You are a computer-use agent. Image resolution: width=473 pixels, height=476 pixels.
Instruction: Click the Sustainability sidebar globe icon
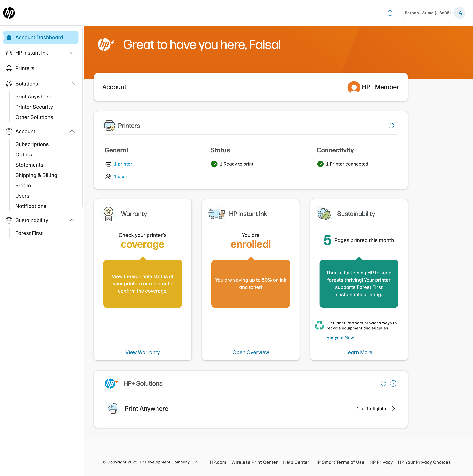(x=9, y=220)
